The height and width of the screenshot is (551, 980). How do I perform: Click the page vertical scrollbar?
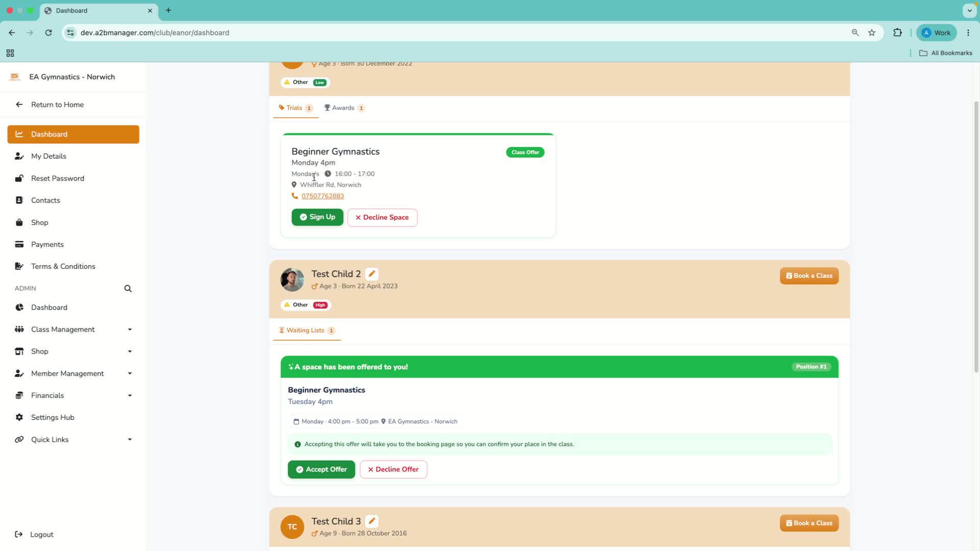[x=976, y=237]
